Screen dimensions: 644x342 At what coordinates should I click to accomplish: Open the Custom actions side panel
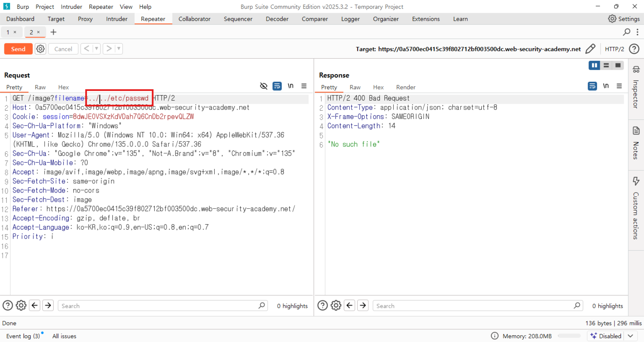coord(636,209)
